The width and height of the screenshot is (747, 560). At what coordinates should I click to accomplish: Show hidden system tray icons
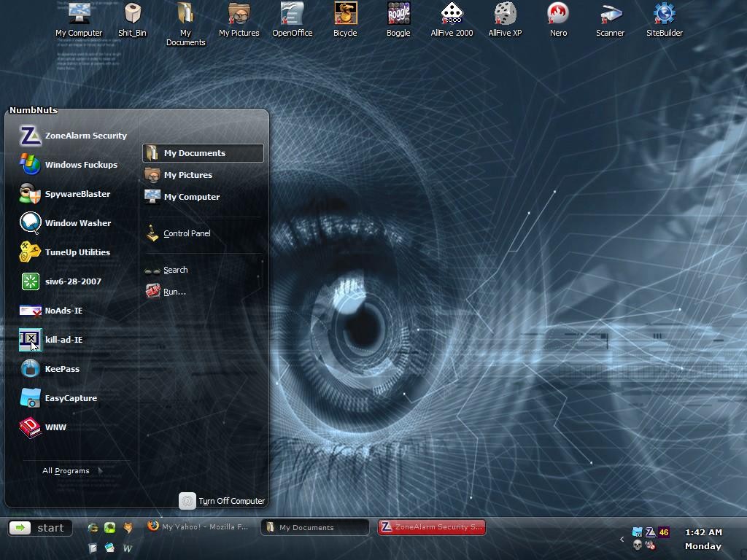622,539
